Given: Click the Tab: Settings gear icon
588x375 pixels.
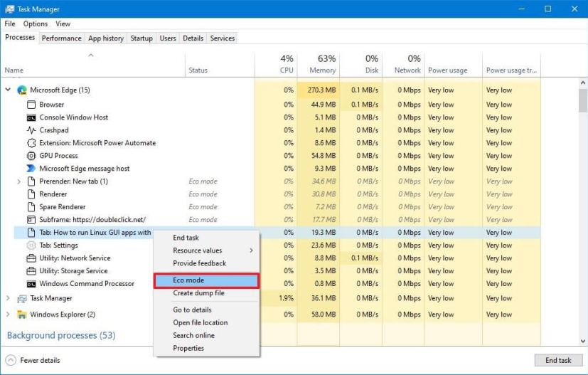Looking at the screenshot, I should point(31,245).
